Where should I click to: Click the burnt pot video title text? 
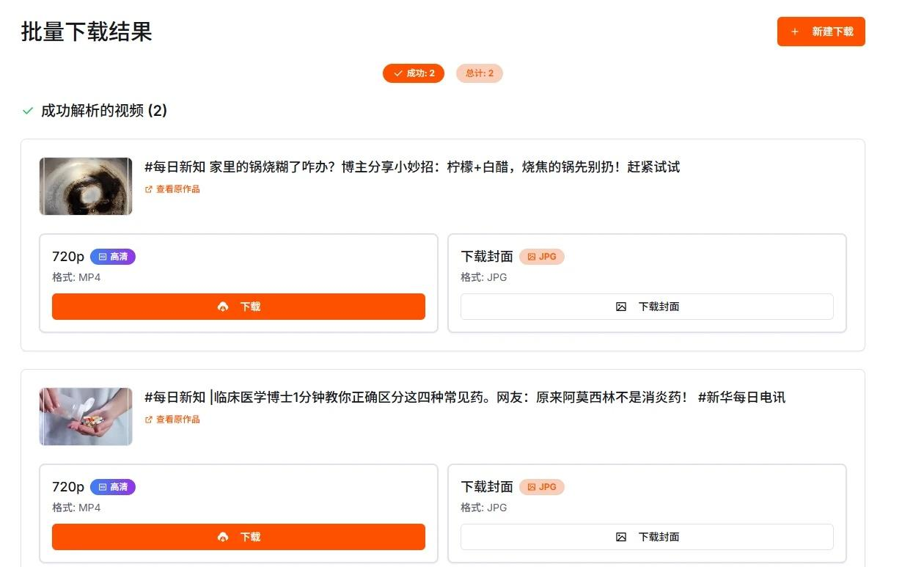coord(412,167)
